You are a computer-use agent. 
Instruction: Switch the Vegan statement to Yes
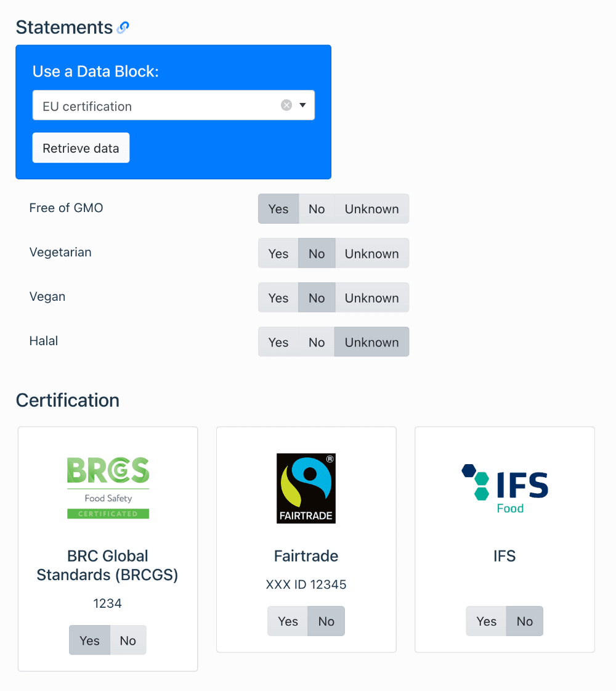(x=278, y=297)
